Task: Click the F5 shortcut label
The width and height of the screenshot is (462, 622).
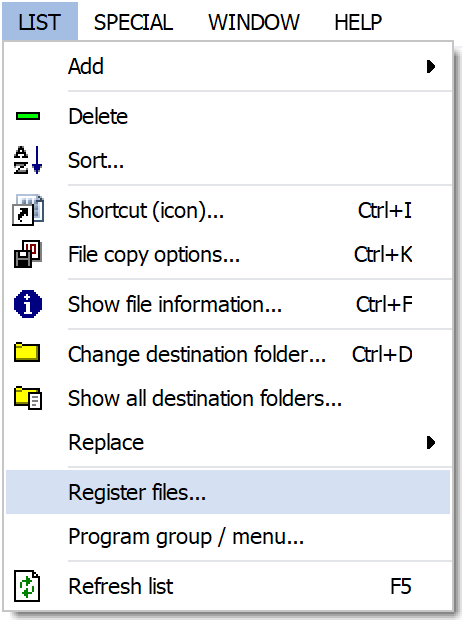Action: 401,586
